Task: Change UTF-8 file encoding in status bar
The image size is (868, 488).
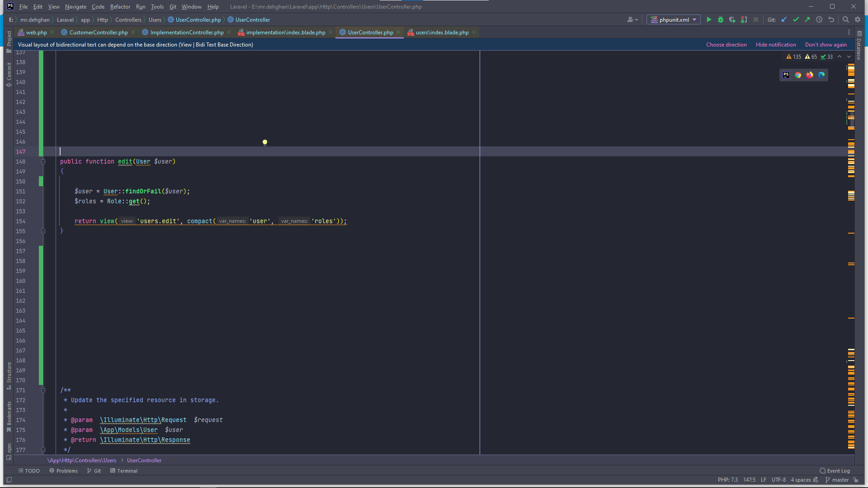Action: [x=778, y=480]
